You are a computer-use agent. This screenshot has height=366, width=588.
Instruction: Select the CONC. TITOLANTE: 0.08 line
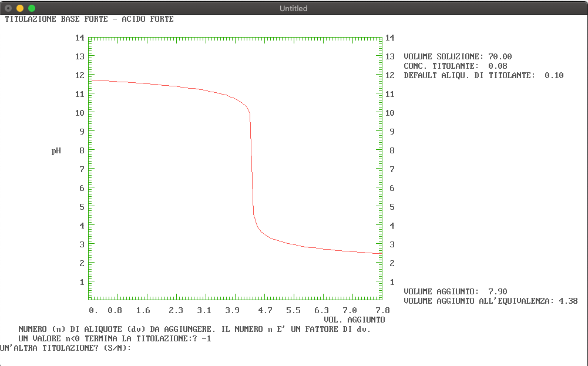point(455,66)
